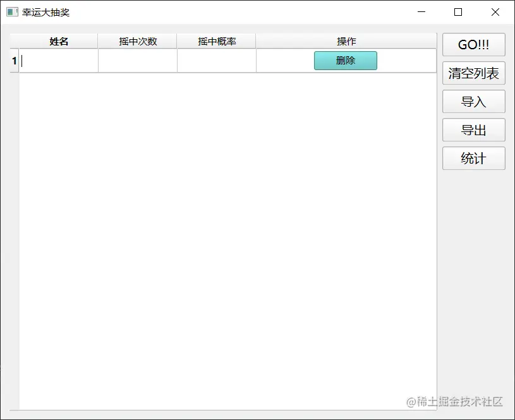Open statistics via the 统计 button

point(473,158)
